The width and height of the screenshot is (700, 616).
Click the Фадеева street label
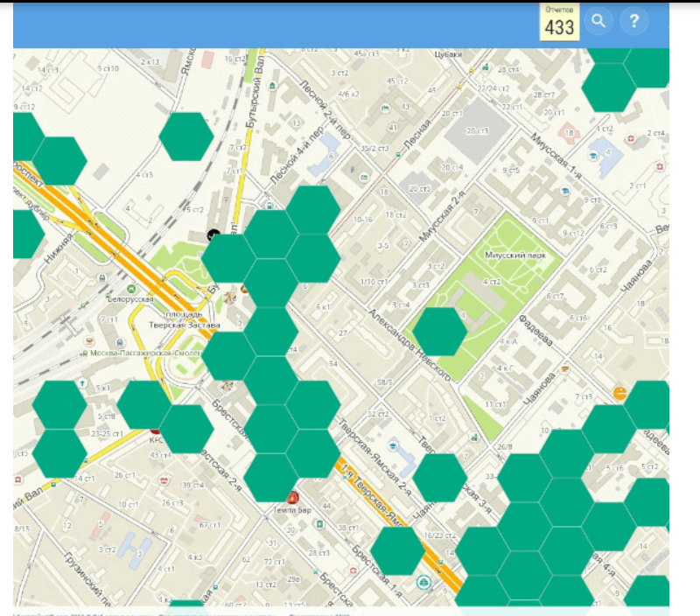click(x=535, y=331)
